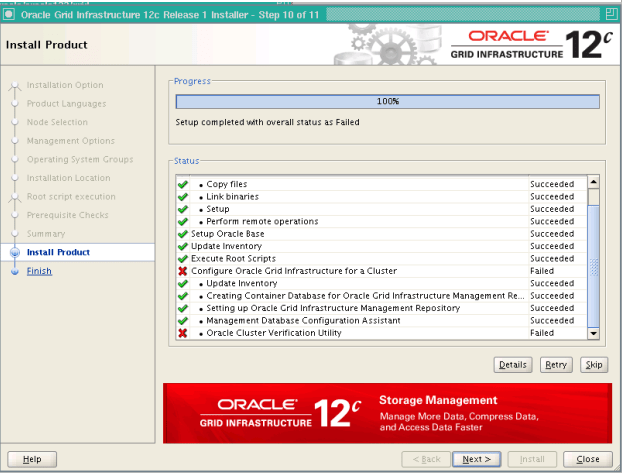Viewport: 622px width, 473px height.
Task: Click the Retry button
Action: (556, 365)
